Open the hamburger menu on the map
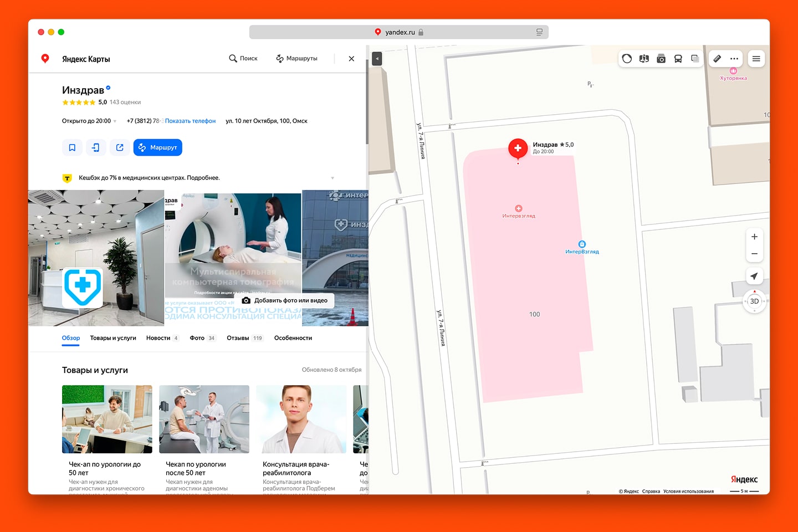The image size is (798, 532). click(756, 59)
